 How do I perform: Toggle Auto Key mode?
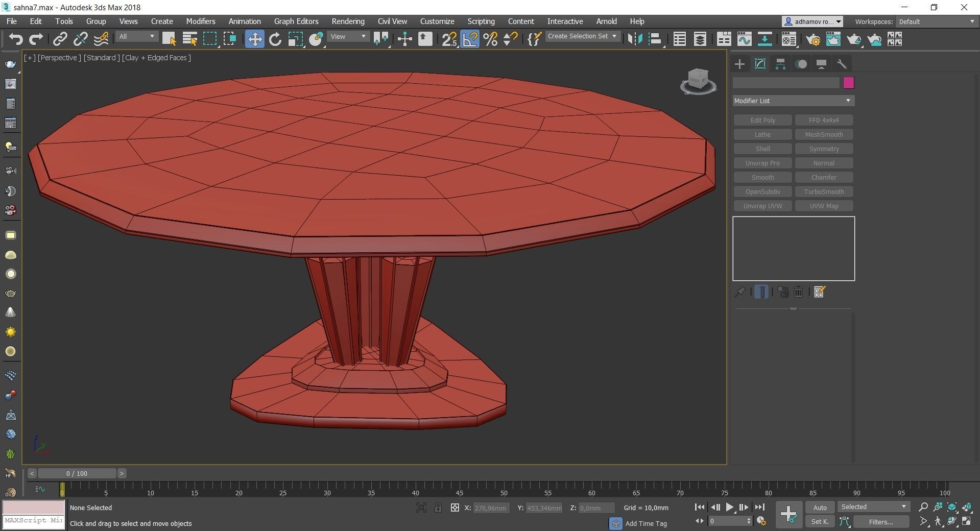pyautogui.click(x=820, y=507)
